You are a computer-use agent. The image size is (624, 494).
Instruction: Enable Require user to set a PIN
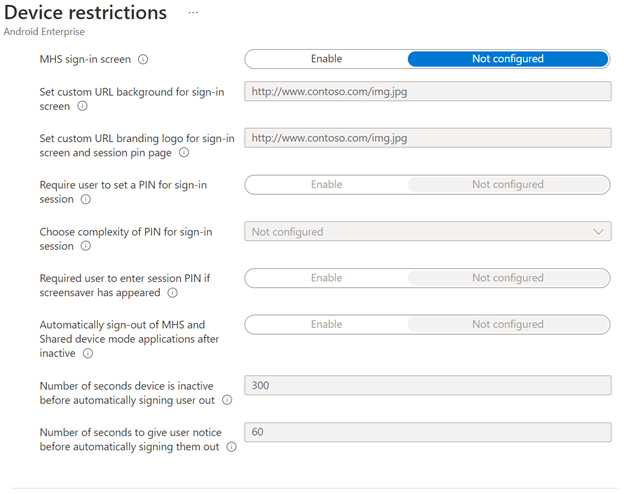[x=326, y=185]
